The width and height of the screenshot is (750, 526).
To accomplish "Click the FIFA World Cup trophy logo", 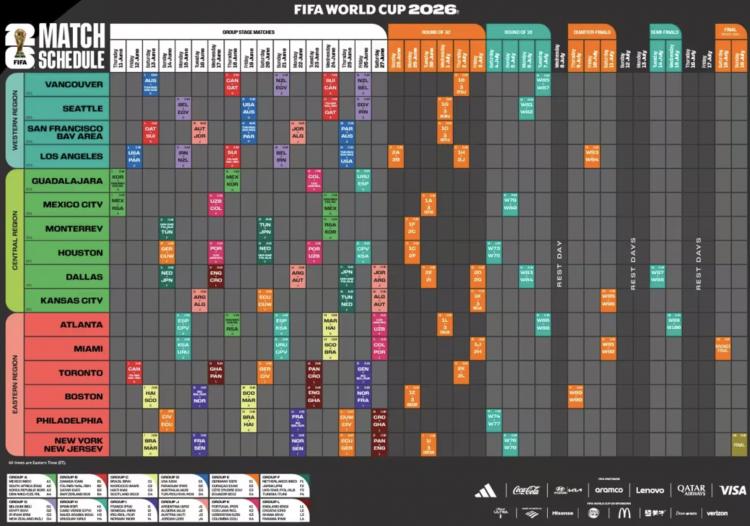I will (x=15, y=44).
